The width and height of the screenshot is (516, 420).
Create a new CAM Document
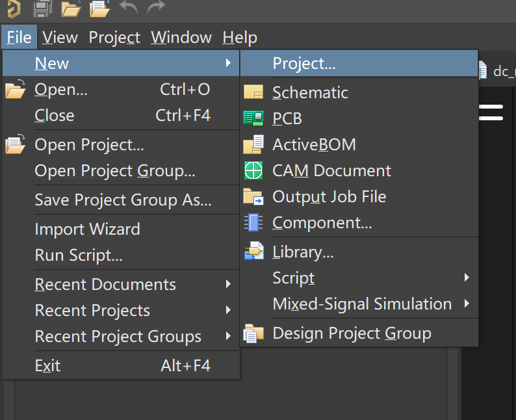click(331, 170)
